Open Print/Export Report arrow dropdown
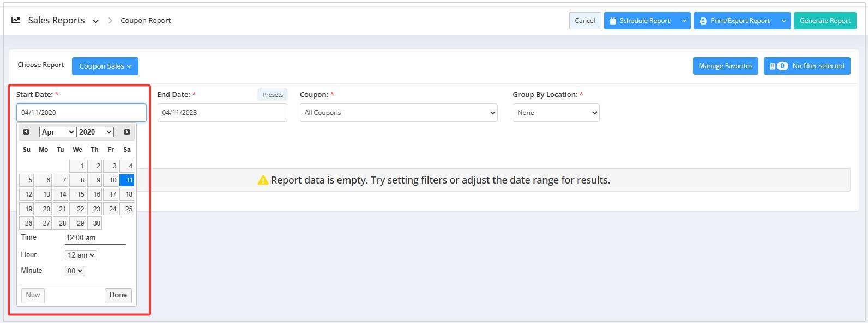The image size is (868, 323). coord(783,21)
